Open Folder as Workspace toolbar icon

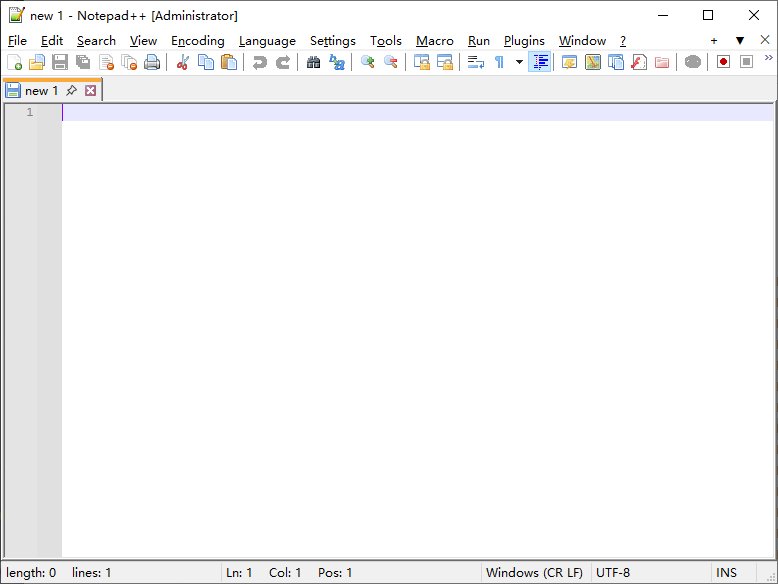coord(662,63)
